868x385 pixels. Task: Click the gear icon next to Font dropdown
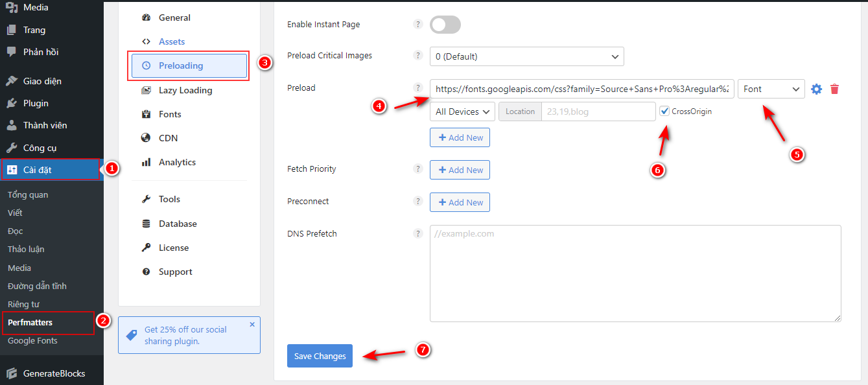(x=816, y=89)
